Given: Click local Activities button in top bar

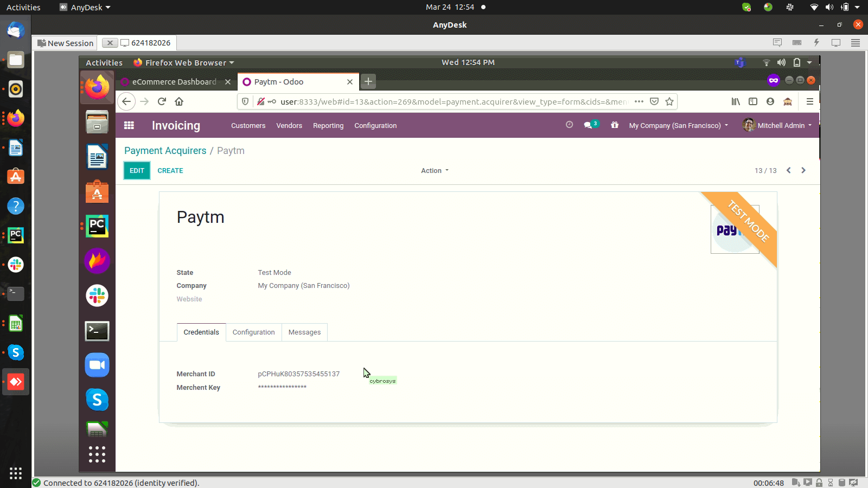Looking at the screenshot, I should click(x=23, y=7).
